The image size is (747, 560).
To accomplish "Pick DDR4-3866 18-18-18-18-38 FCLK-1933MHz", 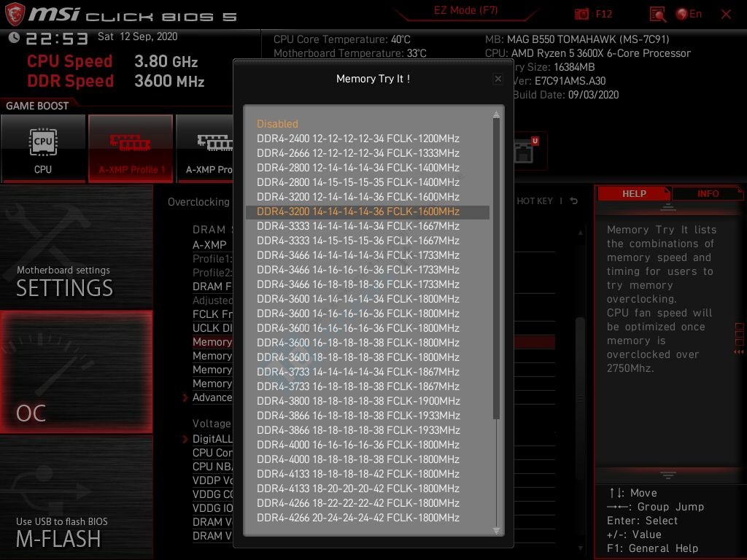I will pyautogui.click(x=368, y=430).
